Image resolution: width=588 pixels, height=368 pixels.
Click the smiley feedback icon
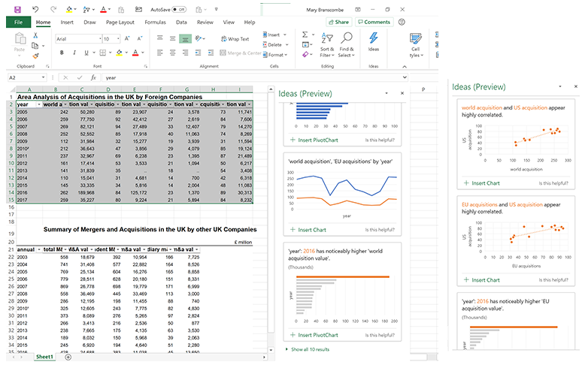(402, 22)
